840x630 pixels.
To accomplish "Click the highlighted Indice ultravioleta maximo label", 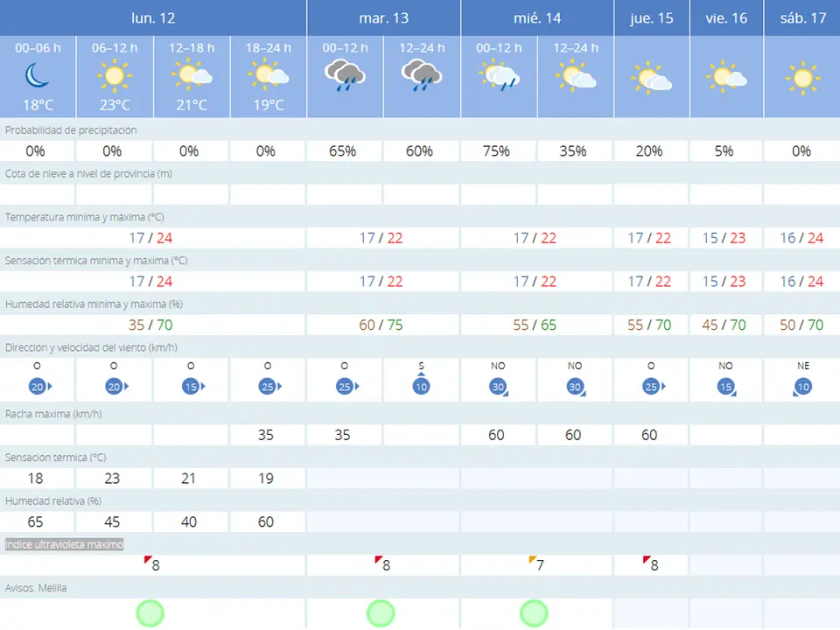I will [x=64, y=544].
